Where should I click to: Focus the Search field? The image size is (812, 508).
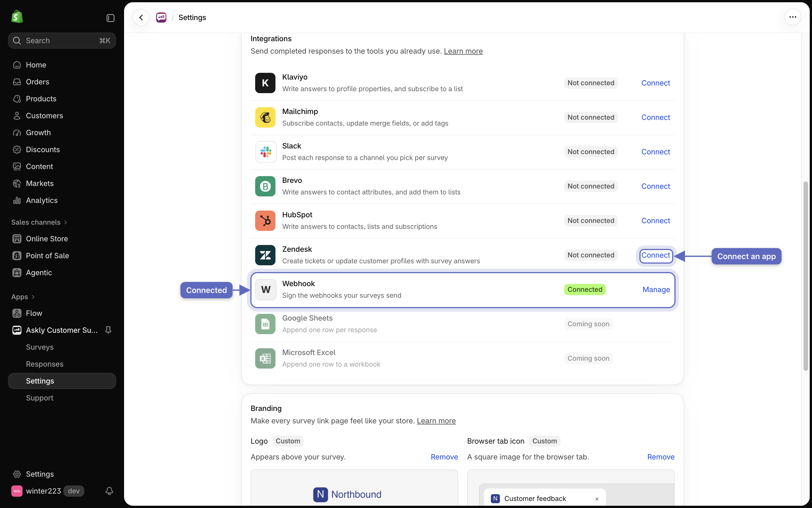pos(62,41)
